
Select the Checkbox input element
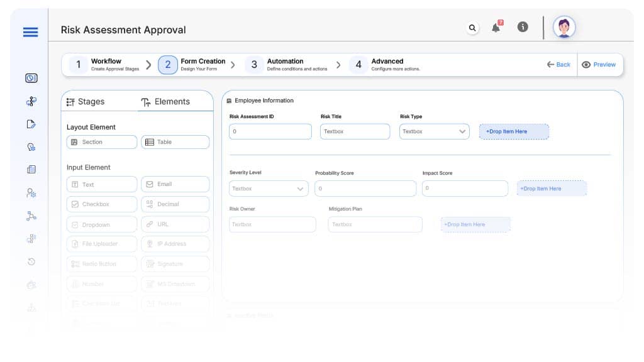(101, 204)
